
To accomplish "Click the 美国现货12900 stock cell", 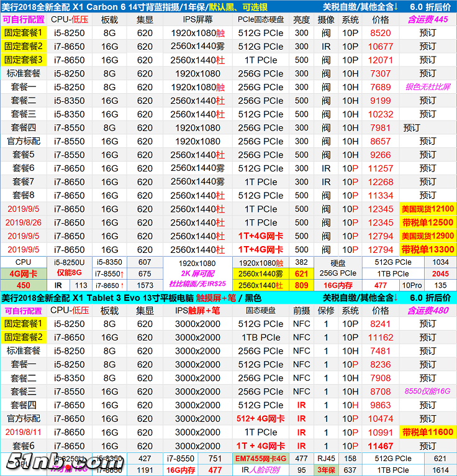I will pyautogui.click(x=427, y=236).
